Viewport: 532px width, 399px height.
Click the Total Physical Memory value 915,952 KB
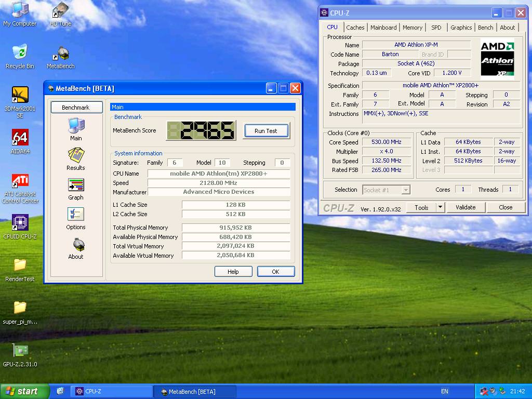[x=236, y=228]
